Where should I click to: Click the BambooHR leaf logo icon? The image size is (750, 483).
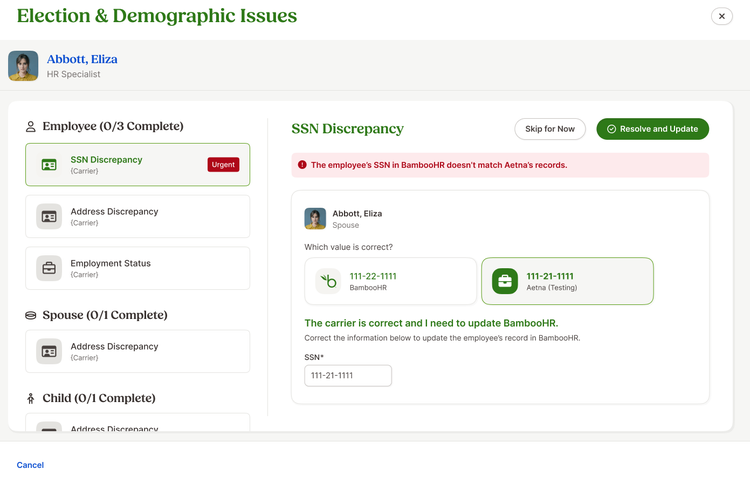click(328, 281)
